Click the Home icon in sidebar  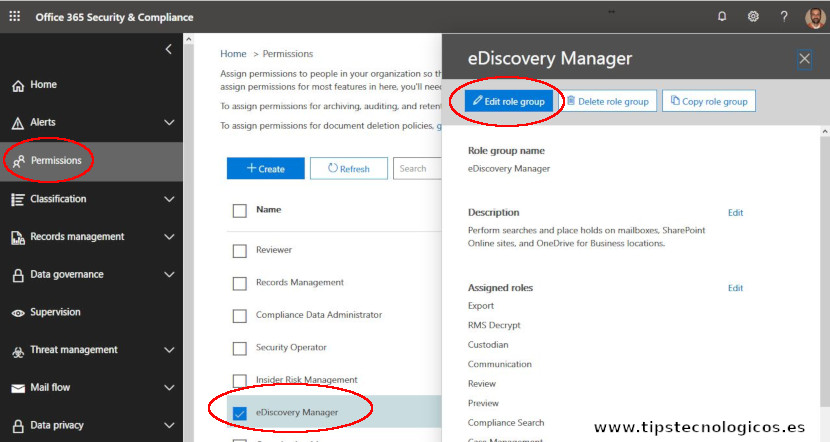tap(17, 86)
